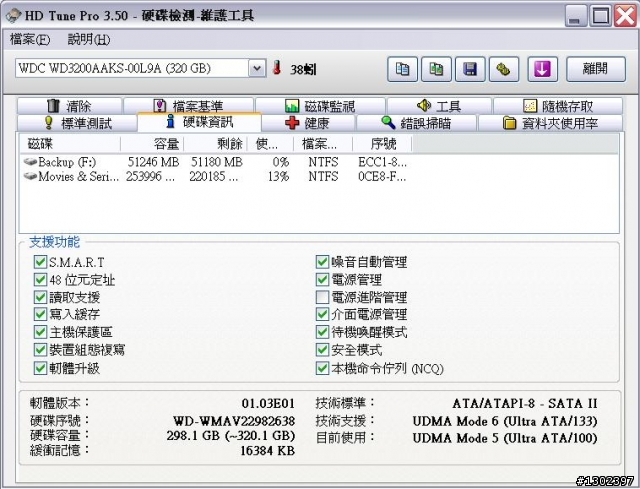Enable the 電源進階管理 checkbox
The image size is (640, 489).
pyautogui.click(x=322, y=297)
